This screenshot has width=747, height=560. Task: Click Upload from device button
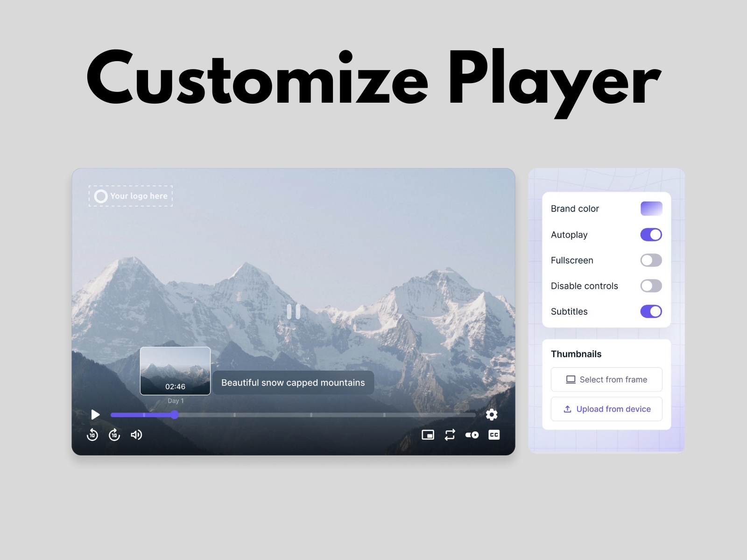pyautogui.click(x=606, y=409)
